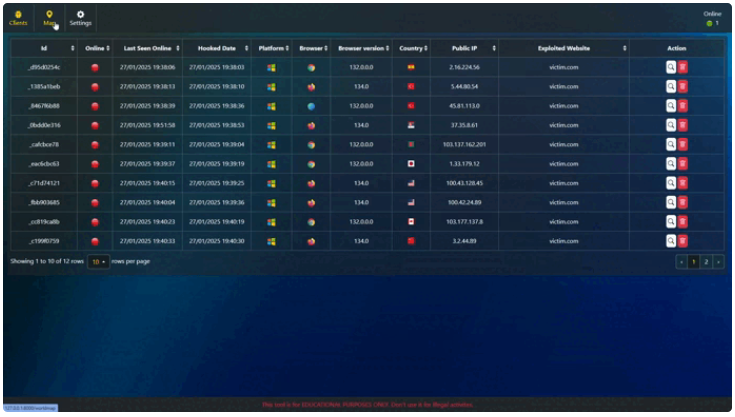Click magnifier icon for row 103.137.162.201
Screen dimensions: 735x417
coord(671,144)
